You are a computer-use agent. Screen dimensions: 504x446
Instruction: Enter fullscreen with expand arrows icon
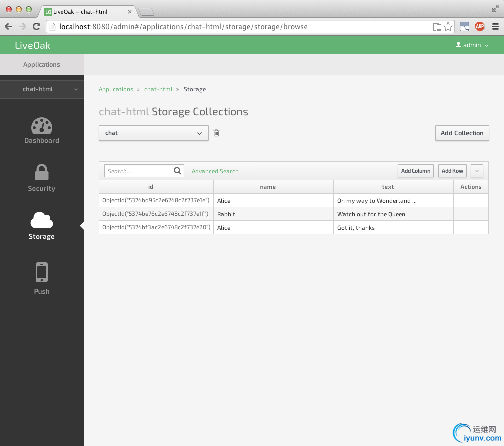[496, 8]
